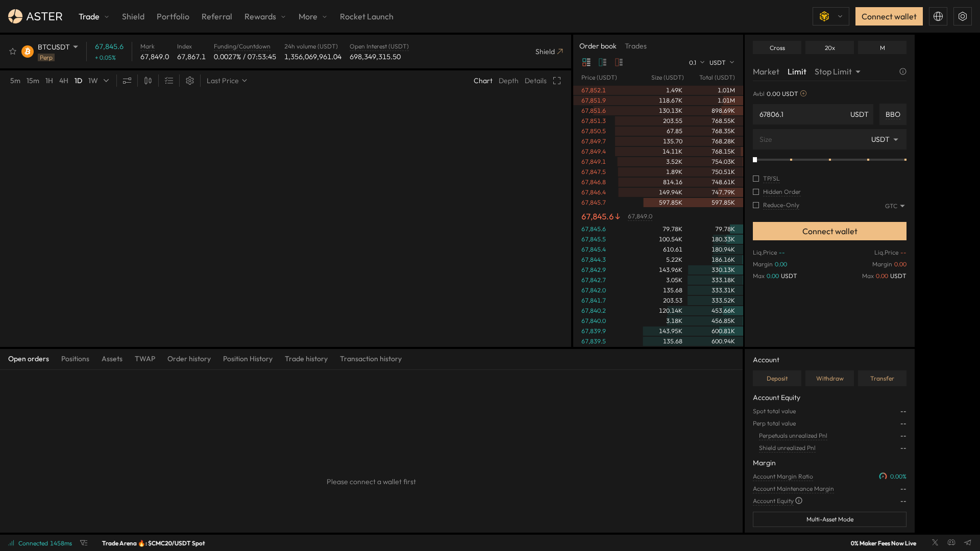Switch margin mode via Cross button
The image size is (980, 551).
point(777,47)
